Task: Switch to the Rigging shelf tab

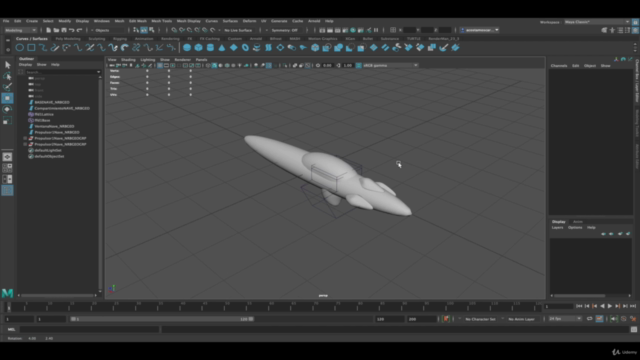Action: point(120,39)
